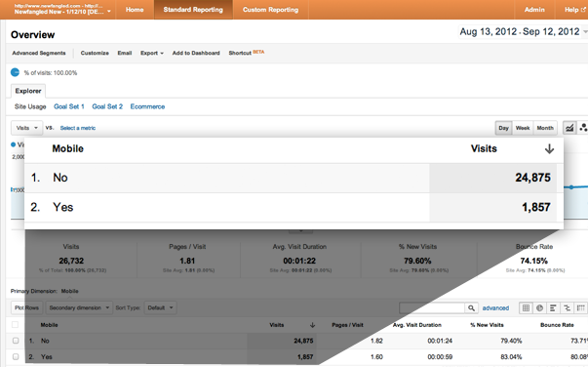Image resolution: width=588 pixels, height=367 pixels.
Task: Switch to Goal Set 1
Action: click(69, 106)
